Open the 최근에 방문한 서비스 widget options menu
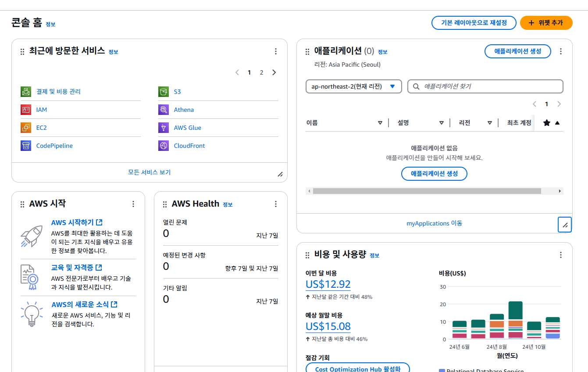This screenshot has height=372, width=588. [x=276, y=51]
